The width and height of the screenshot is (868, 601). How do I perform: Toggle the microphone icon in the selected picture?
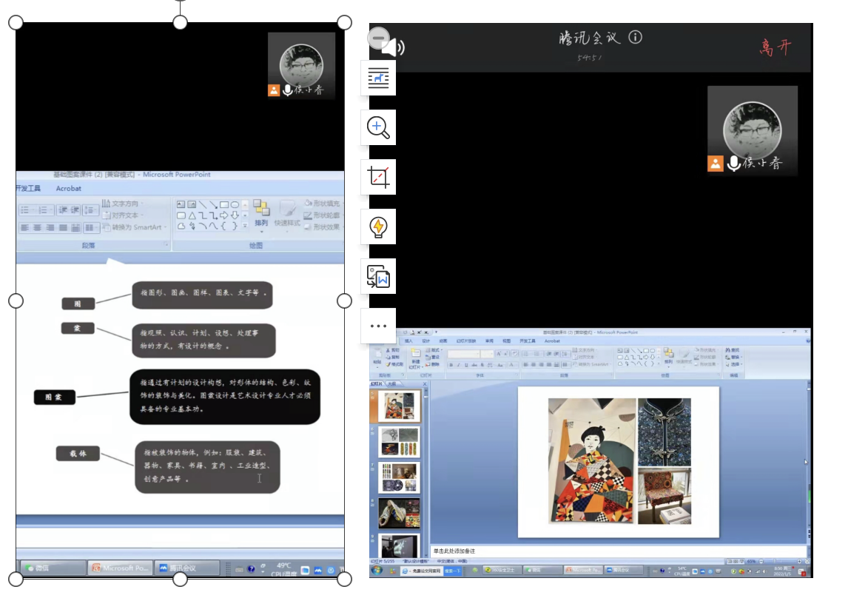pos(287,90)
